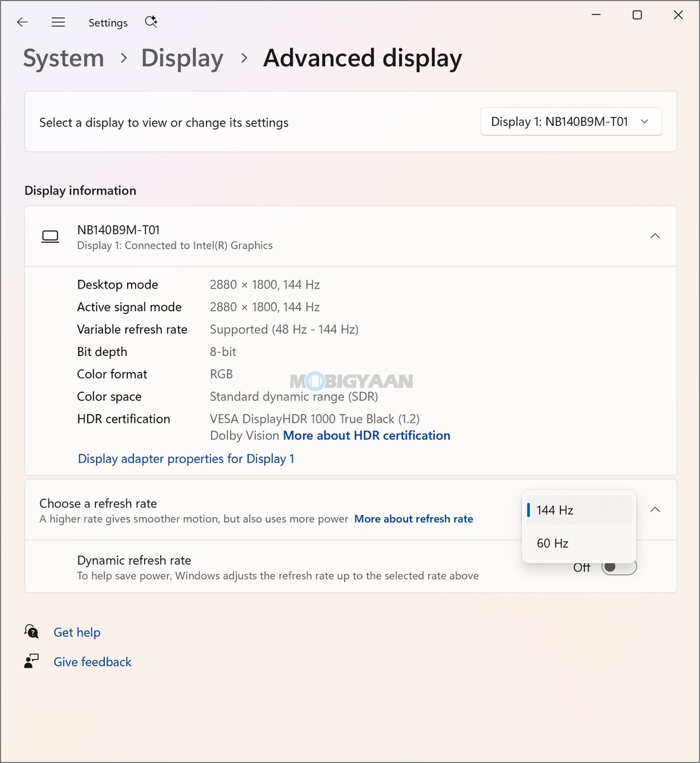
Task: Click the HDR certification label
Action: 123,418
